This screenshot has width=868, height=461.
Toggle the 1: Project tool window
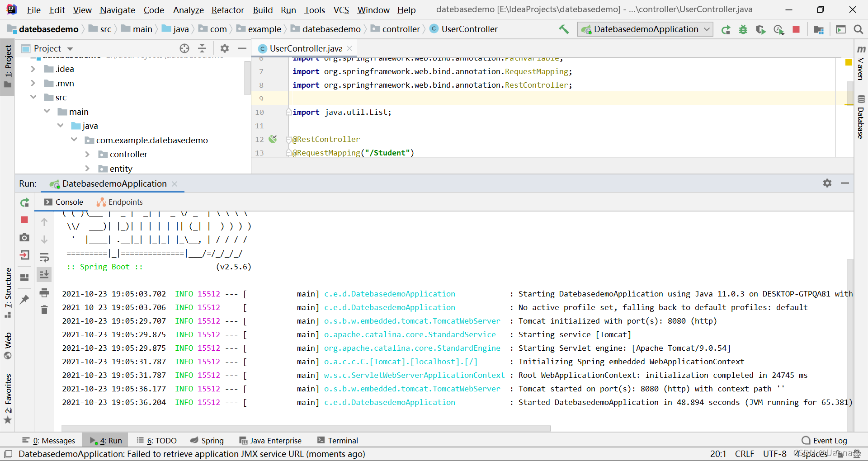[x=8, y=67]
